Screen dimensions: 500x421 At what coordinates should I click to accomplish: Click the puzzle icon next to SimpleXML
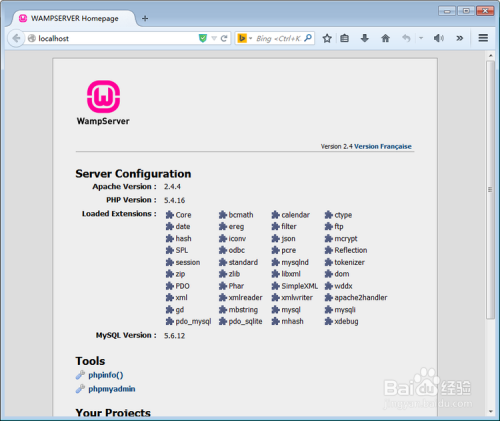tap(275, 286)
